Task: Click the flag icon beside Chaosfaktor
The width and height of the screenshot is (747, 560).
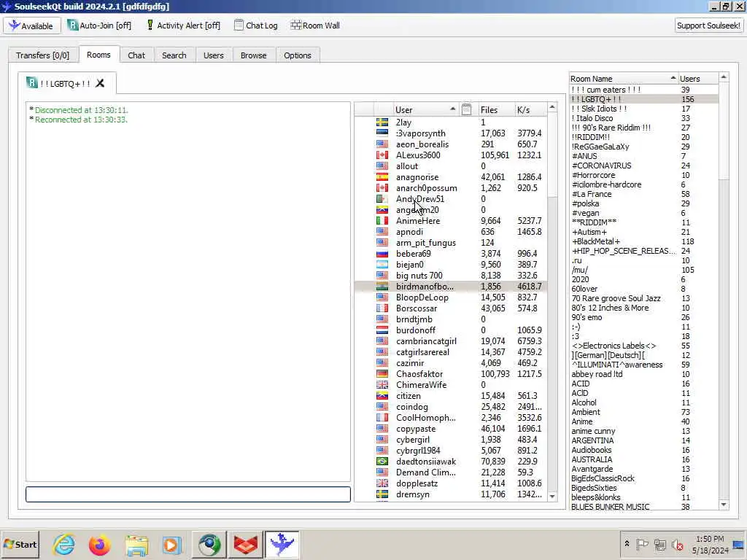Action: pos(382,374)
